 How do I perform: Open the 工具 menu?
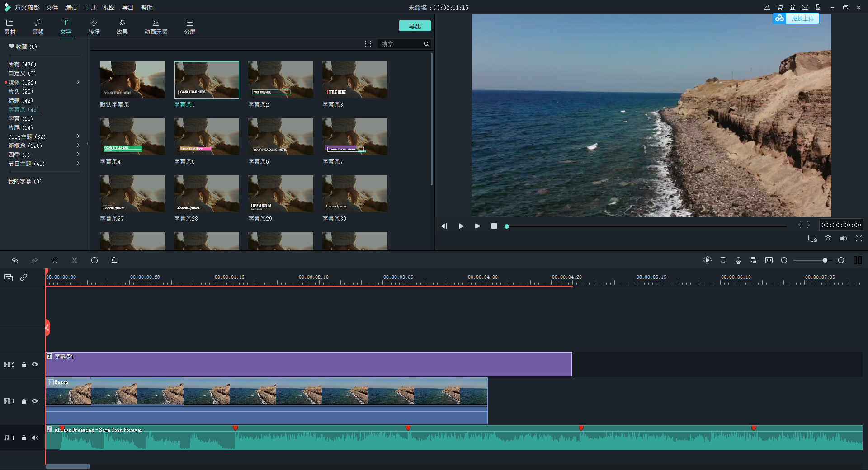90,8
